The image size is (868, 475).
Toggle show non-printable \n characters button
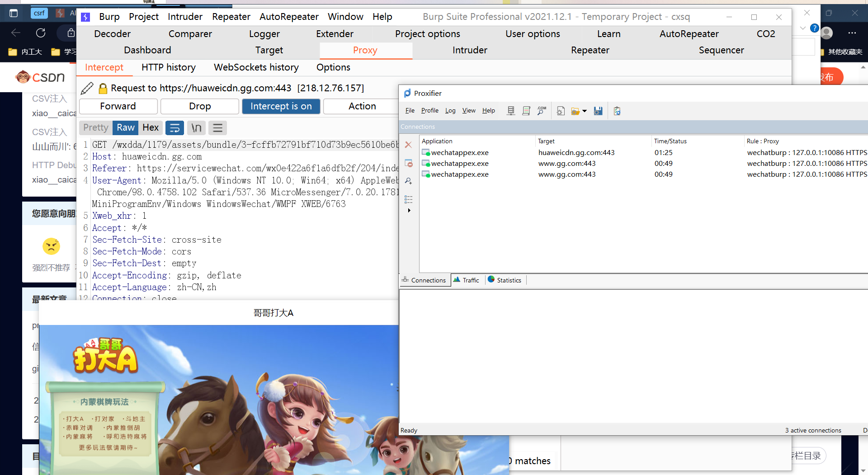click(196, 128)
